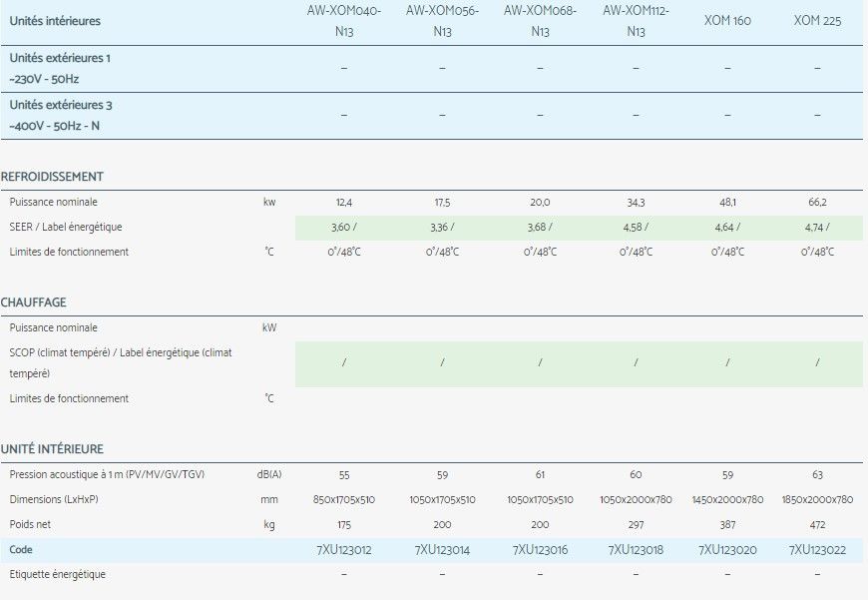
Task: Click the AW-XOM040-N13 column header
Action: tap(343, 21)
